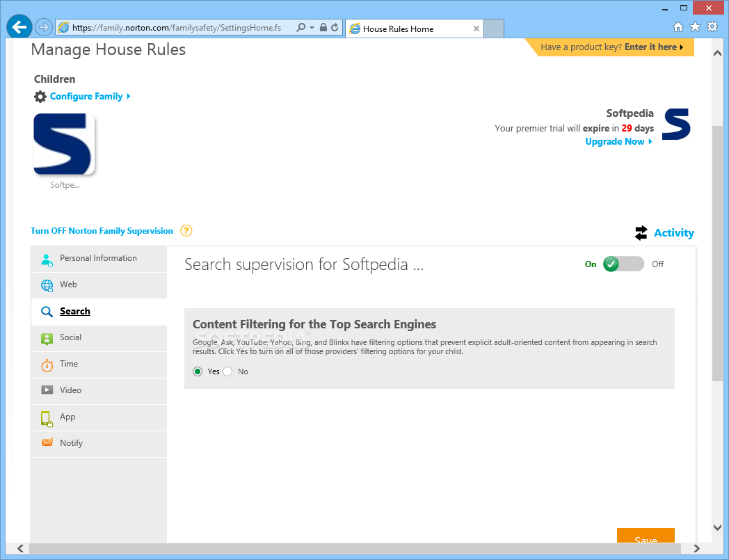Click horizontal scrollbar right arrow
Screen dimensions: 729x560
[696, 548]
